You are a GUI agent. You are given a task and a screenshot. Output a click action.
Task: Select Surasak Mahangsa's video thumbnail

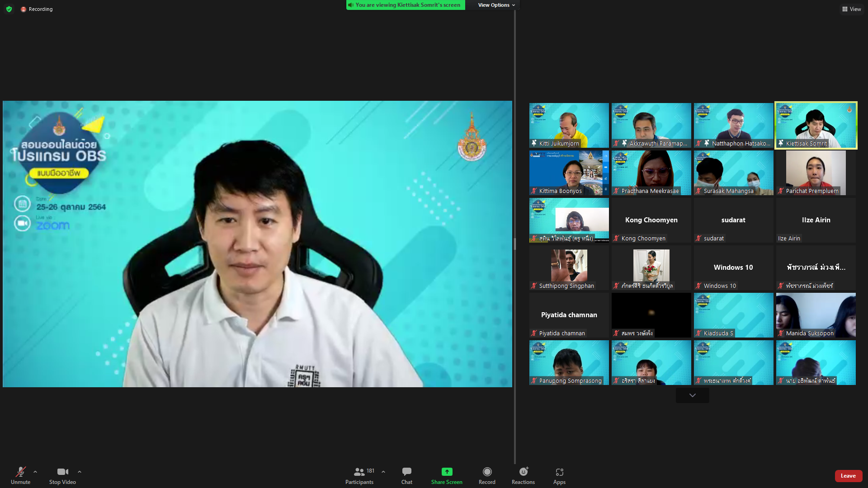pyautogui.click(x=733, y=173)
